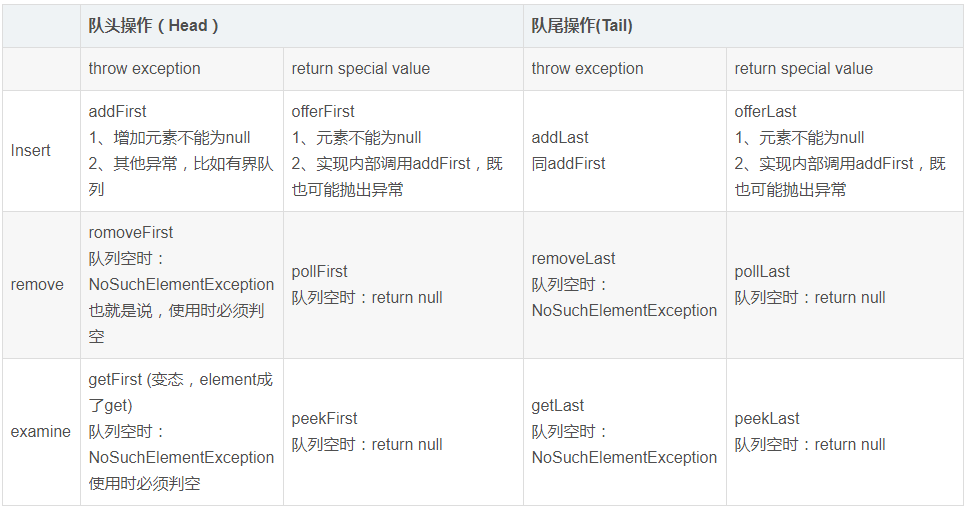Click the pollFirst method text

(x=320, y=272)
